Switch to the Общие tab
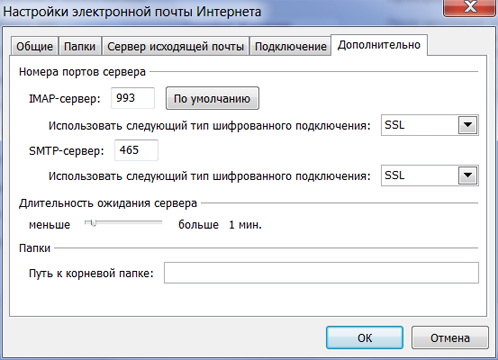498x360 pixels. pos(35,46)
